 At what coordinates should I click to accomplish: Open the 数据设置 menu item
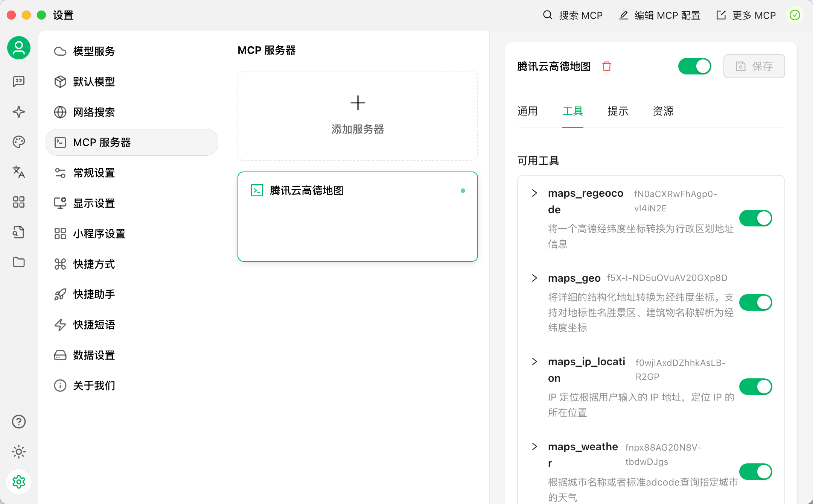[132, 355]
